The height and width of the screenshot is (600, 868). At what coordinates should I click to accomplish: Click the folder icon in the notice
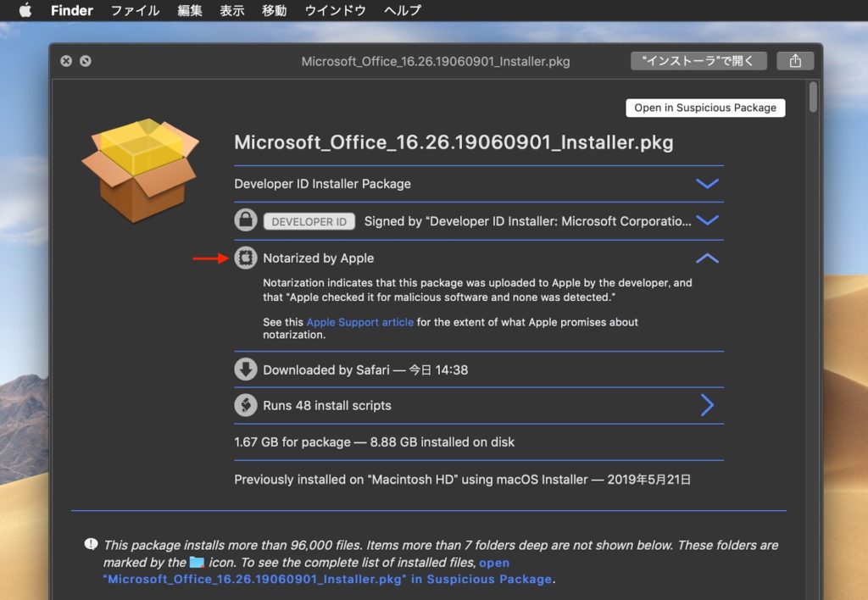pos(197,563)
